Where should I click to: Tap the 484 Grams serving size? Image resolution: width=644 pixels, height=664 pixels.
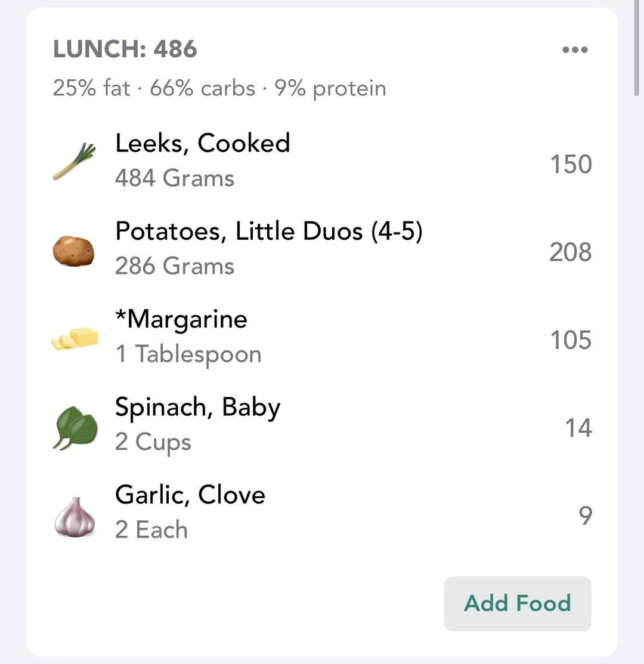click(x=175, y=178)
